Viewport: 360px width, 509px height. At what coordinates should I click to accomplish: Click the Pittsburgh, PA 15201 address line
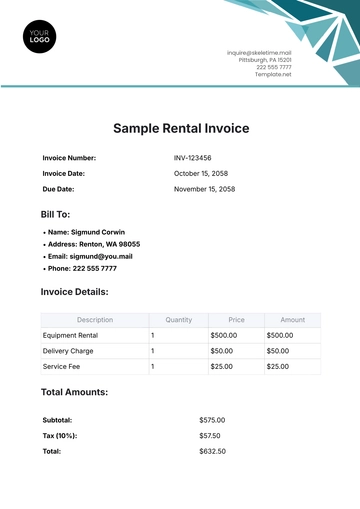(x=265, y=60)
